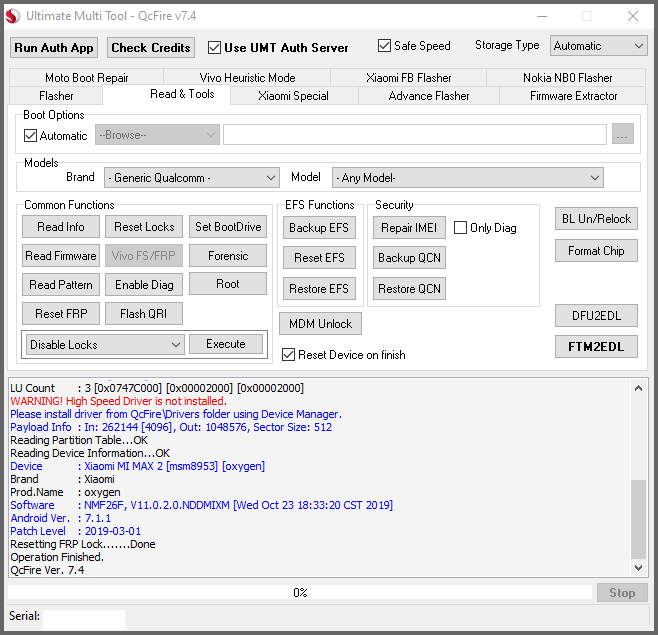Click the Read Info button
658x635 pixels.
(61, 227)
